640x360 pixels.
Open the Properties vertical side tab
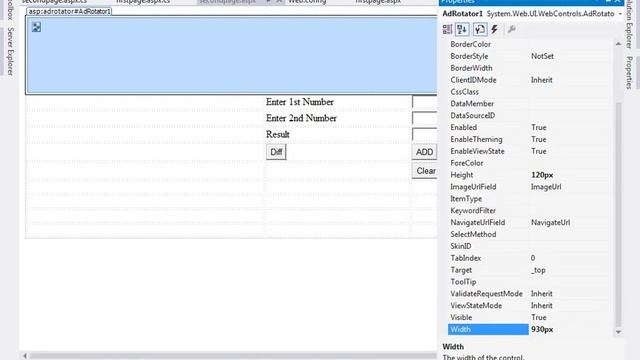629,73
